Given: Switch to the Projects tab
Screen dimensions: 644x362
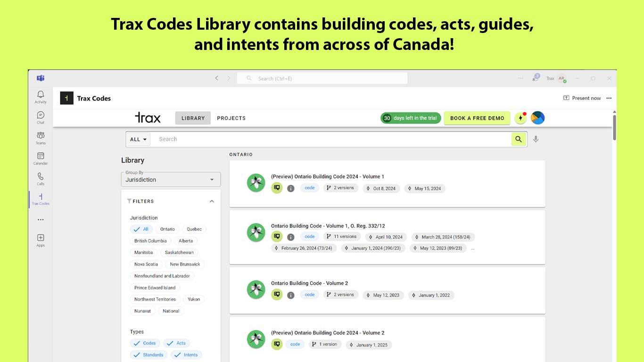Looking at the screenshot, I should coord(231,118).
